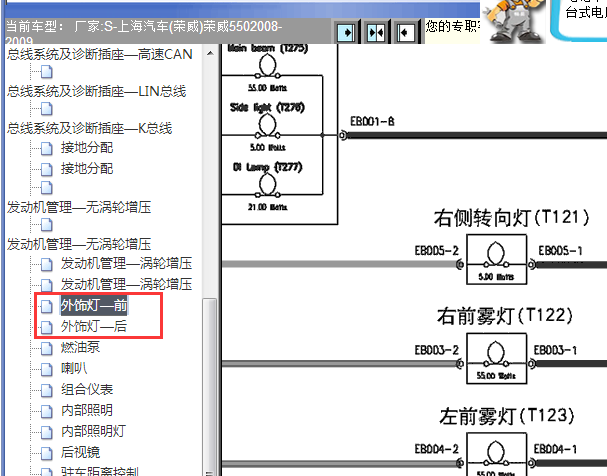Open 后视镜 wiring diagram
The width and height of the screenshot is (607, 476).
coord(80,452)
